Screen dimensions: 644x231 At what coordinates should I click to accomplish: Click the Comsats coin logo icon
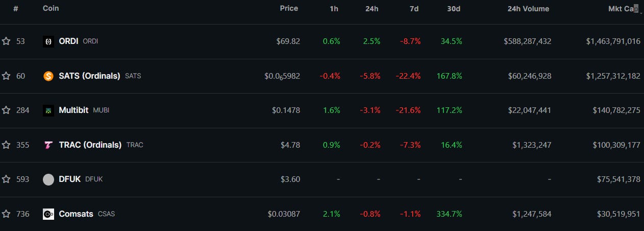tap(48, 214)
